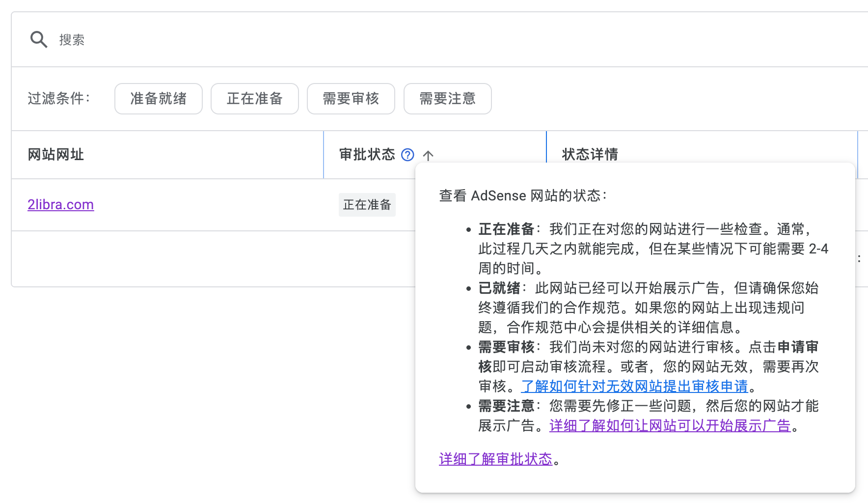Open the 2libra.com site link
Viewport: 868px width, 503px height.
[x=60, y=204]
